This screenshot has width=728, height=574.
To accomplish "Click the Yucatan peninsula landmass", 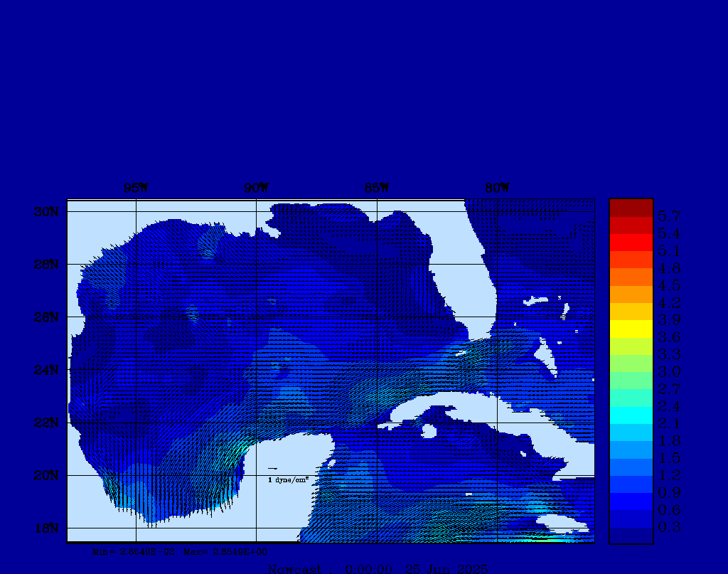I will pos(291,462).
